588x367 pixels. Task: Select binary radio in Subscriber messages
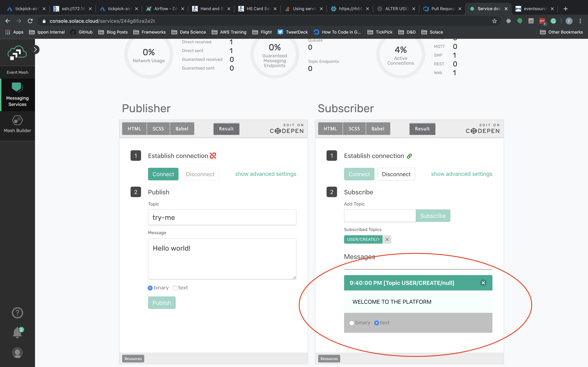(352, 323)
